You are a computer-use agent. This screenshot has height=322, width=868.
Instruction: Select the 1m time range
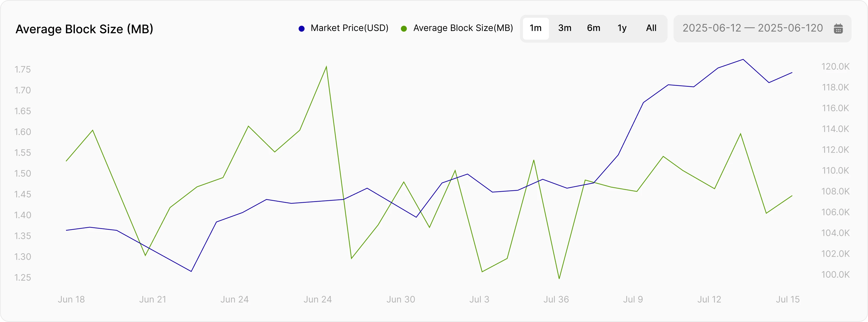(x=535, y=28)
